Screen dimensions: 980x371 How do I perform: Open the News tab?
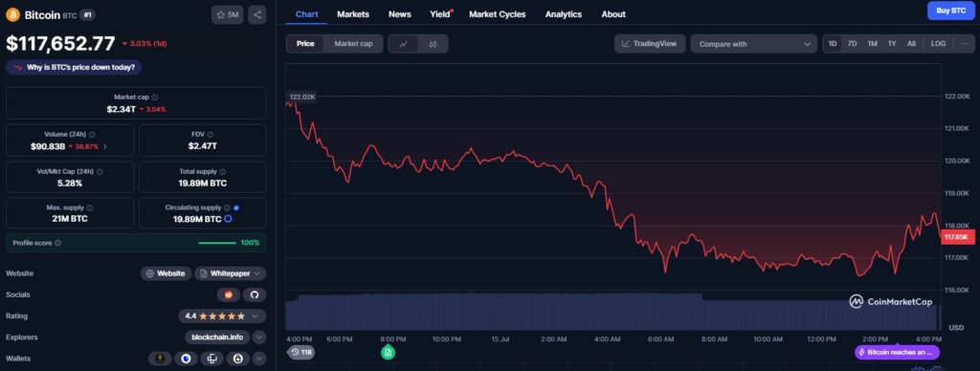(399, 13)
